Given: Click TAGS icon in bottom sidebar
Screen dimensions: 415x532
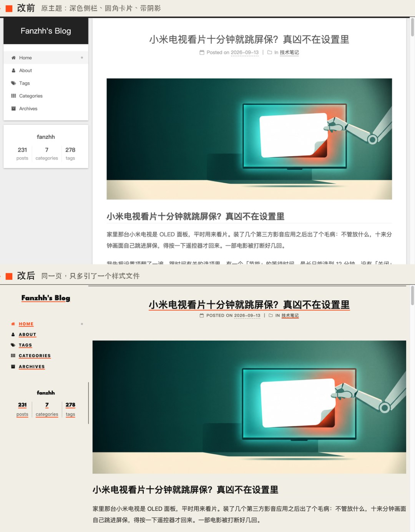Looking at the screenshot, I should pyautogui.click(x=13, y=345).
